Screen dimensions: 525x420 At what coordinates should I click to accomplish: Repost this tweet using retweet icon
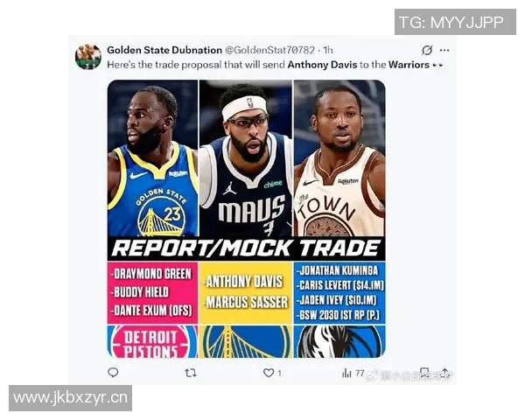(x=191, y=373)
